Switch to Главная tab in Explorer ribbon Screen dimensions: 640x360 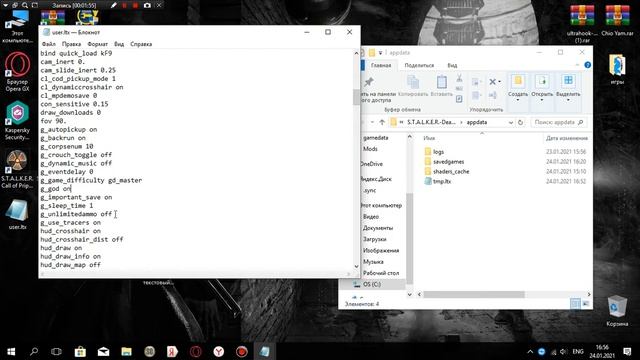[381, 65]
